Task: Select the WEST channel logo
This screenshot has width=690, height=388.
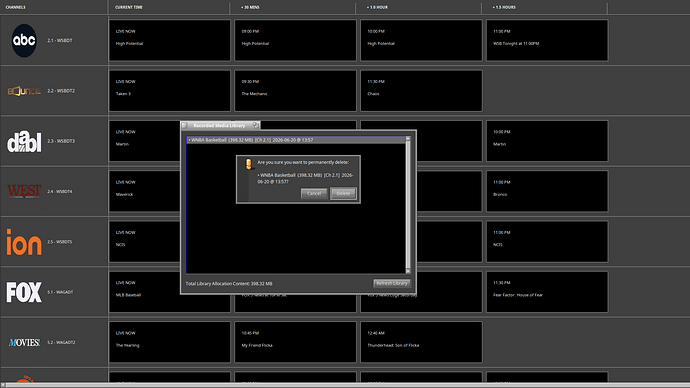Action: [24, 191]
